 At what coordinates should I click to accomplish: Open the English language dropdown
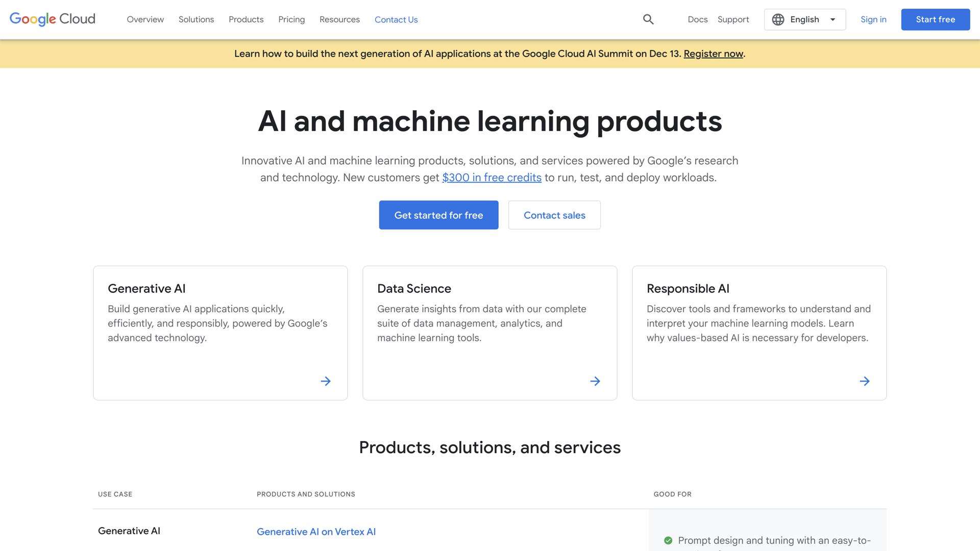point(804,19)
